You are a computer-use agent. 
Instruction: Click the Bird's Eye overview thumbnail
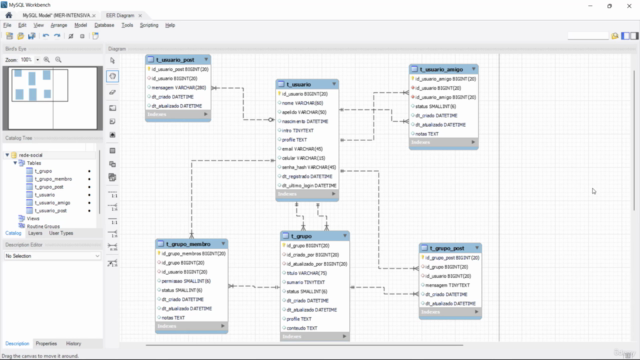pyautogui.click(x=52, y=98)
